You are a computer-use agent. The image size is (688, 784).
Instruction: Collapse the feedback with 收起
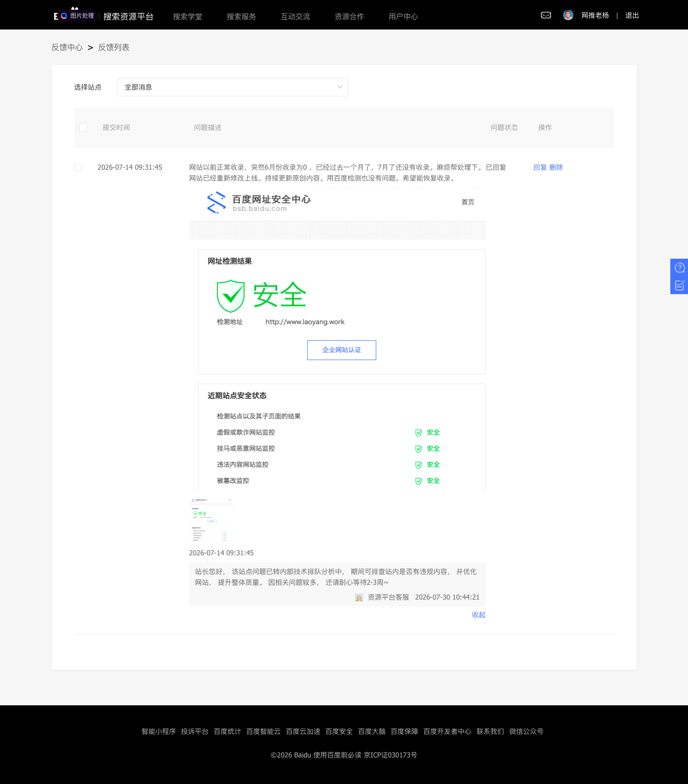pyautogui.click(x=479, y=615)
